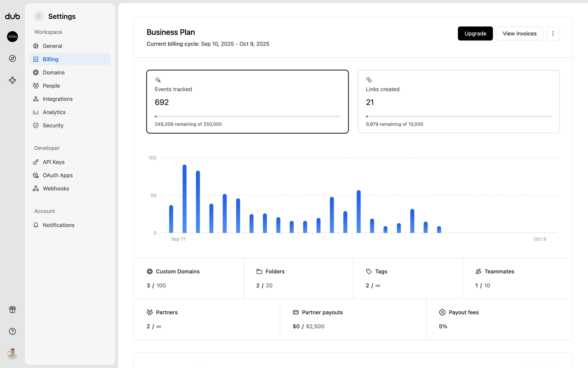Screen dimensions: 588x368
Task: Select the Links created card
Action: point(458,101)
